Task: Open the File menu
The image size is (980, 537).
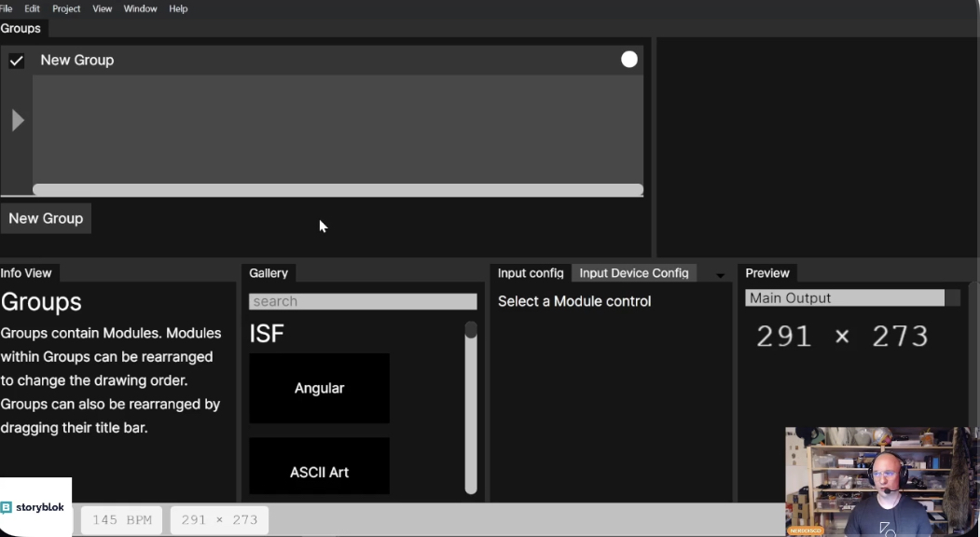Action: coord(6,8)
